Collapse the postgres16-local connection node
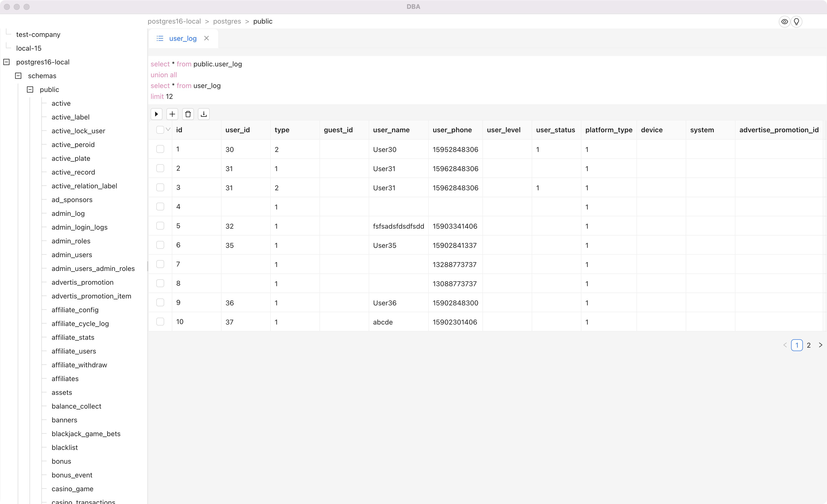 click(6, 62)
